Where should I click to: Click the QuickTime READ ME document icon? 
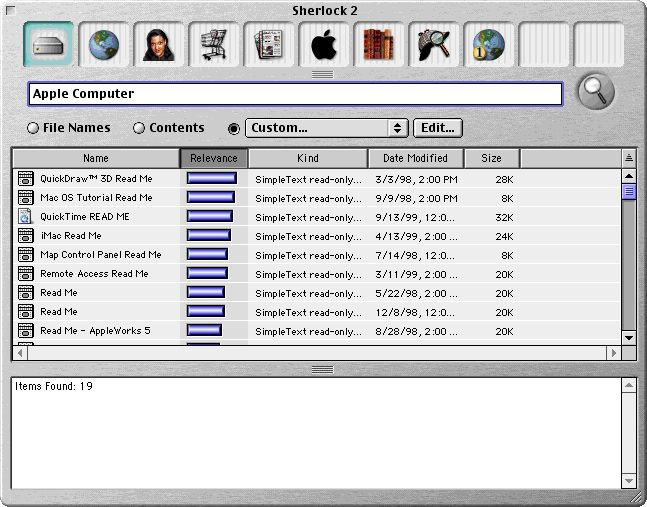(x=26, y=217)
